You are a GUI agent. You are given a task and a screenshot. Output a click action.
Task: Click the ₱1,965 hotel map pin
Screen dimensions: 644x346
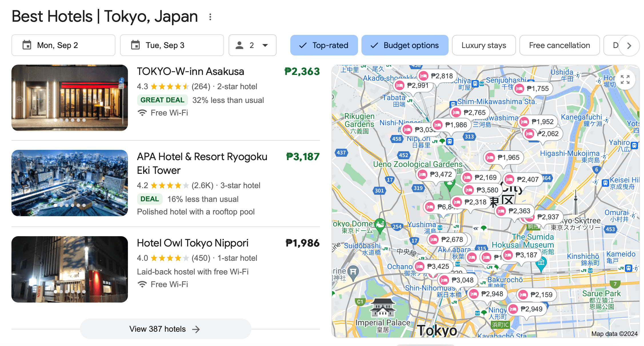(504, 158)
